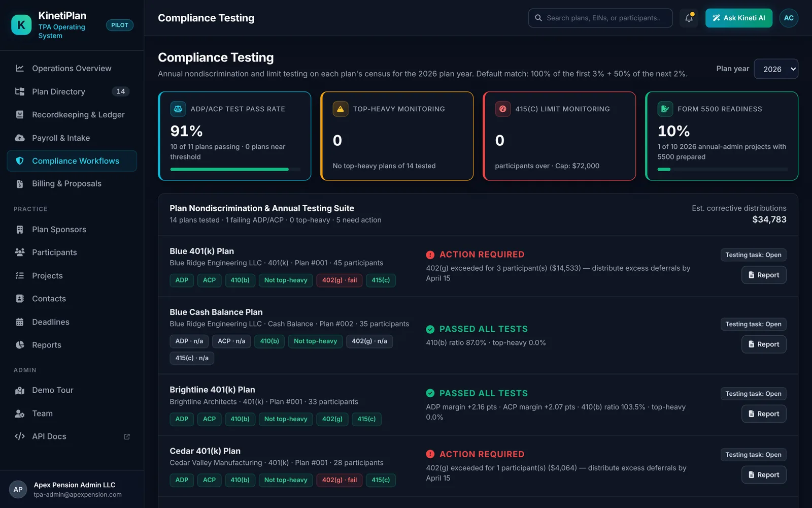Click the Brightline 401(k) Plan title
812x508 pixels.
212,390
